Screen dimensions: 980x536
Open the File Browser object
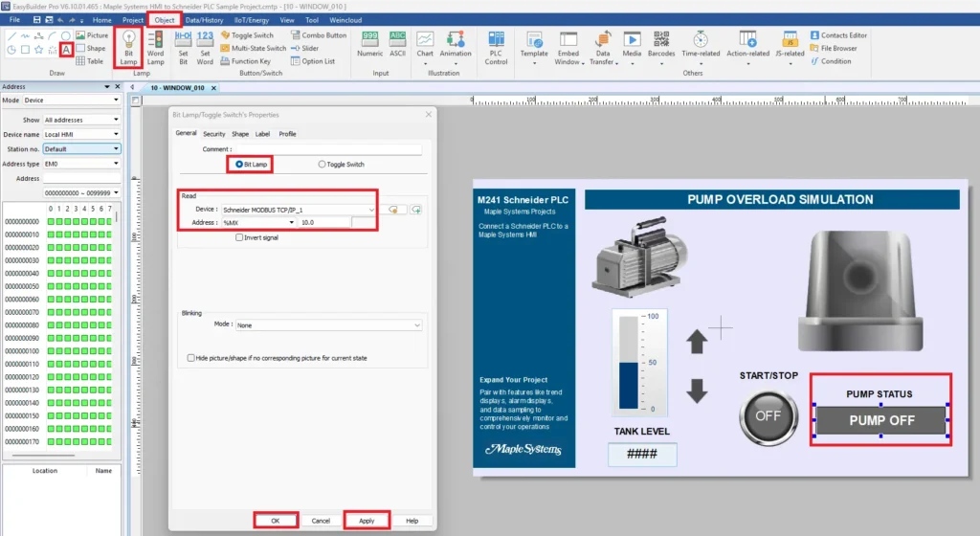pos(834,48)
